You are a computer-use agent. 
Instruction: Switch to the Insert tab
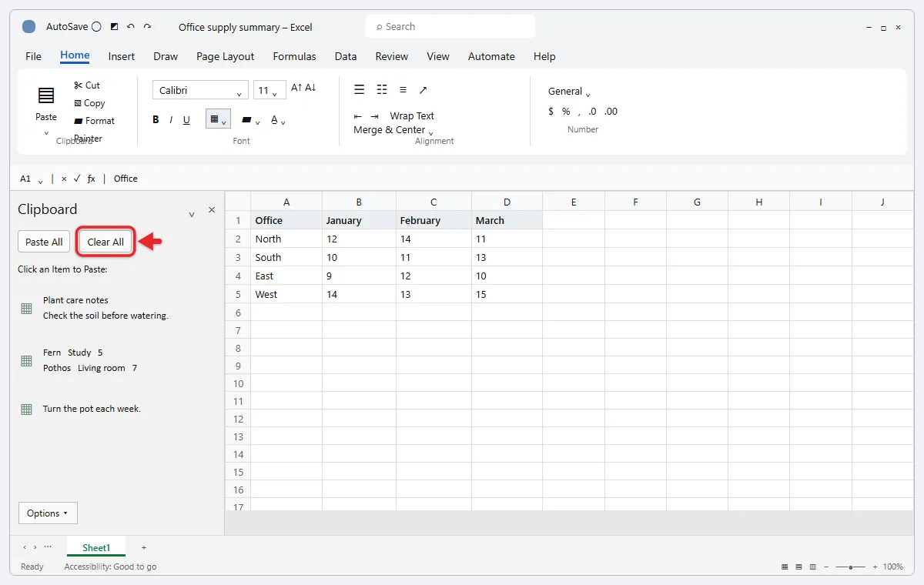[x=122, y=56]
